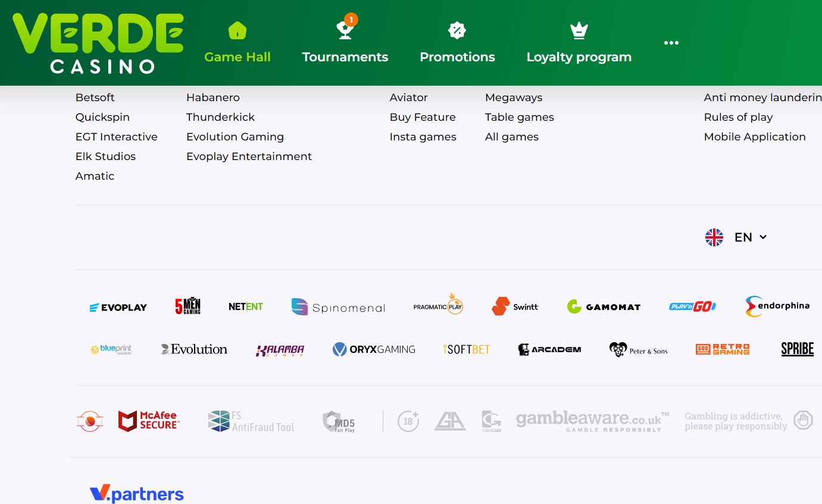Open the EN language dropdown
The width and height of the screenshot is (822, 504).
coord(750,237)
